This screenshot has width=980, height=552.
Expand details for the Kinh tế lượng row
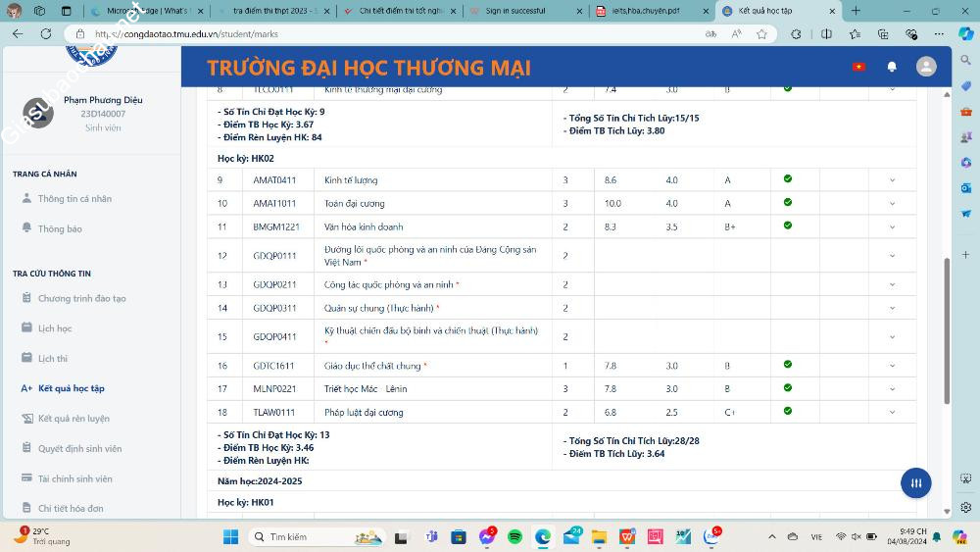pos(892,180)
